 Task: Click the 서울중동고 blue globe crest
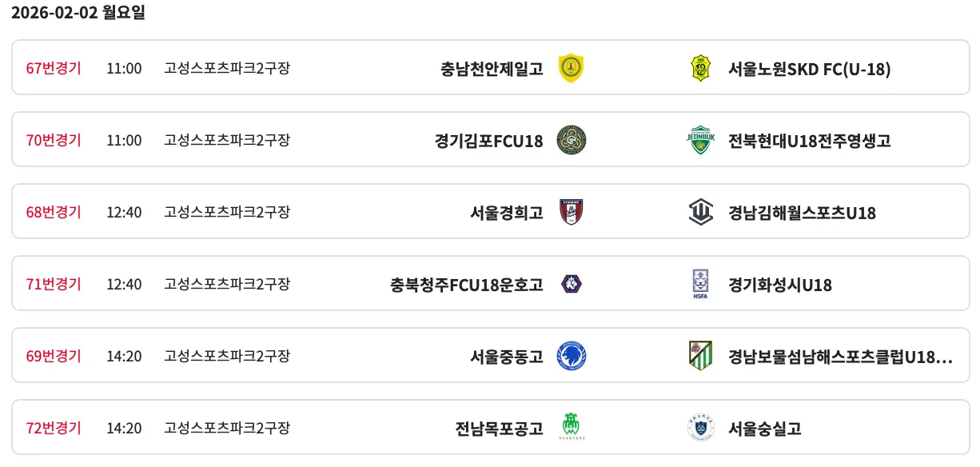[x=571, y=356]
